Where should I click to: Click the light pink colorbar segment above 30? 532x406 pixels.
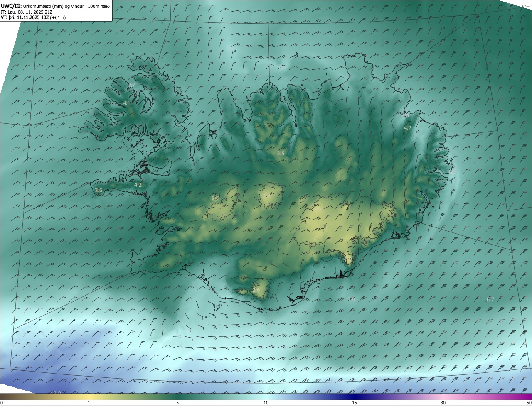click(443, 396)
